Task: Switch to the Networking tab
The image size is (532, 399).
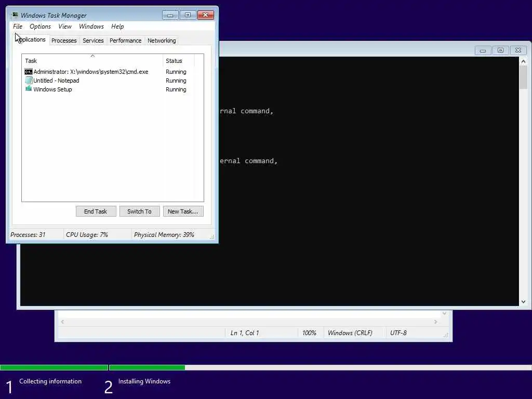Action: (x=162, y=41)
